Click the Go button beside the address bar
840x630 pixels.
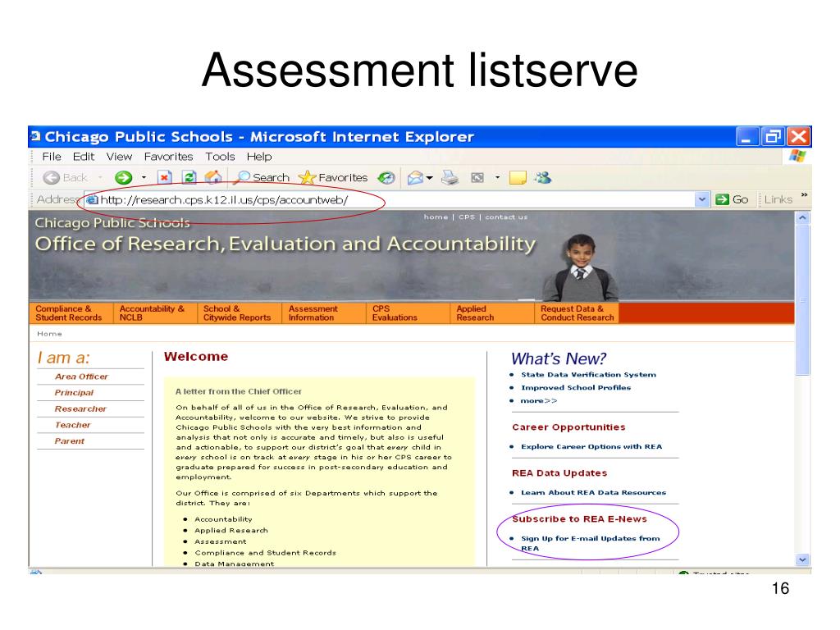coord(732,200)
